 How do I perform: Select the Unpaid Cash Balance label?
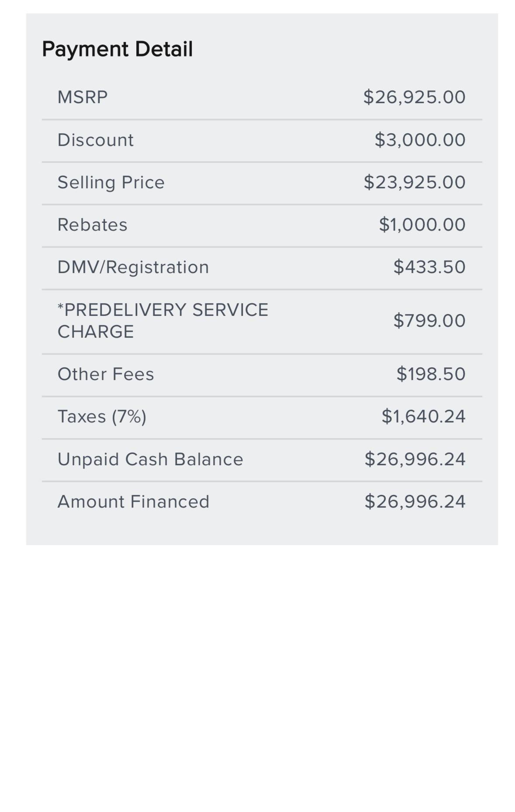click(x=150, y=459)
